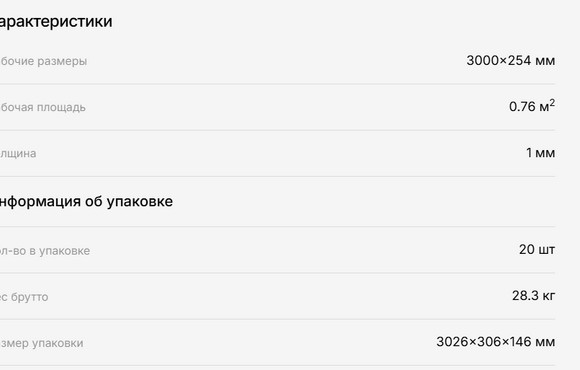Select the брутто weight label
580x370 pixels.
[x=24, y=297]
